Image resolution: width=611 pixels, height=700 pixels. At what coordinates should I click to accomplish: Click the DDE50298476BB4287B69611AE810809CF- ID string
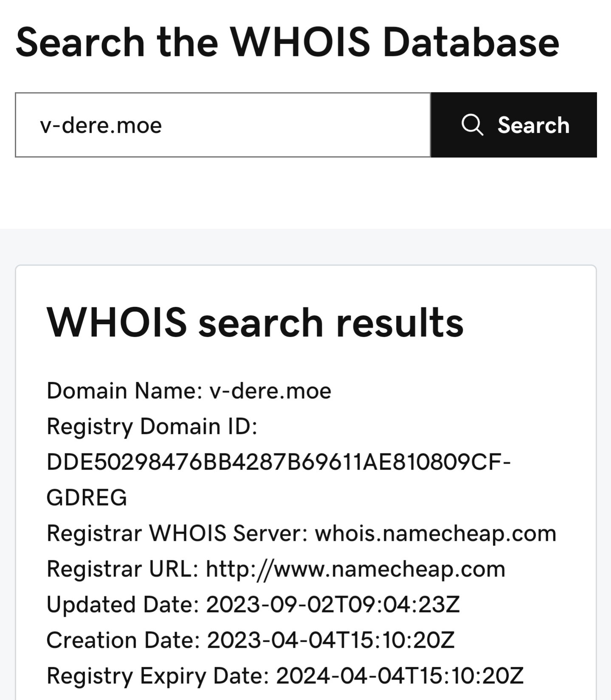pos(279,462)
